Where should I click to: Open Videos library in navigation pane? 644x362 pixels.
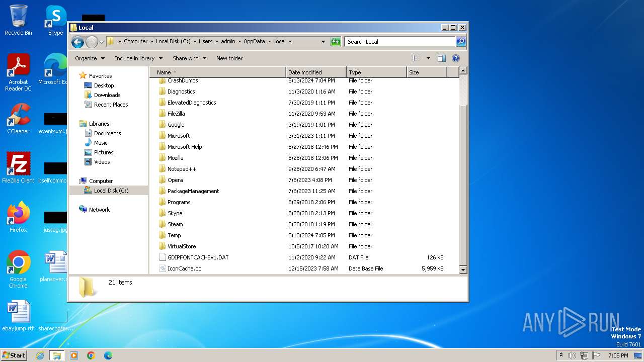point(102,162)
